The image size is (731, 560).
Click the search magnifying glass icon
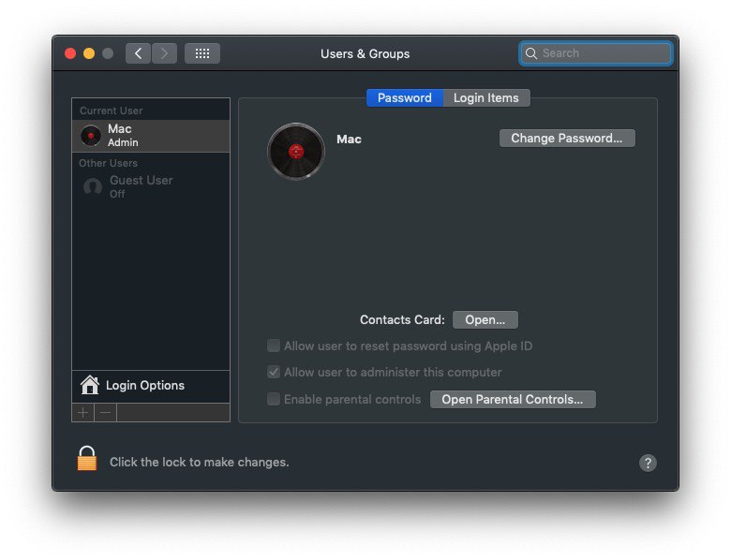tap(531, 53)
